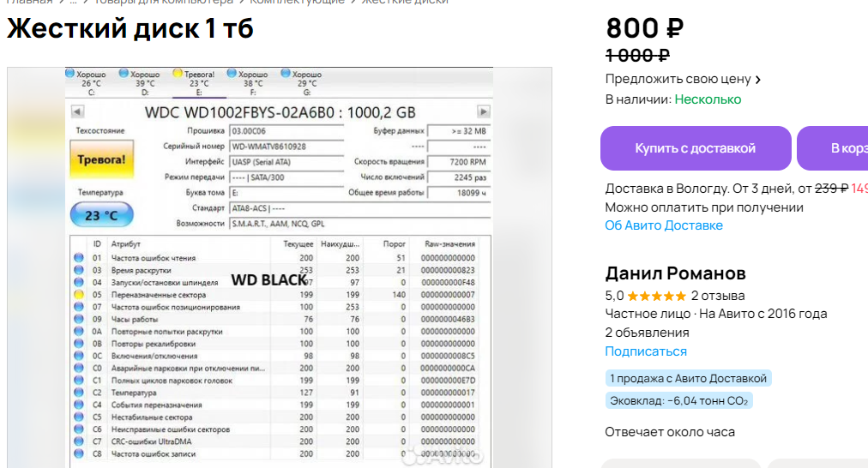Click the Жесткий диск 1 тб title
The width and height of the screenshot is (868, 468).
pos(130,28)
